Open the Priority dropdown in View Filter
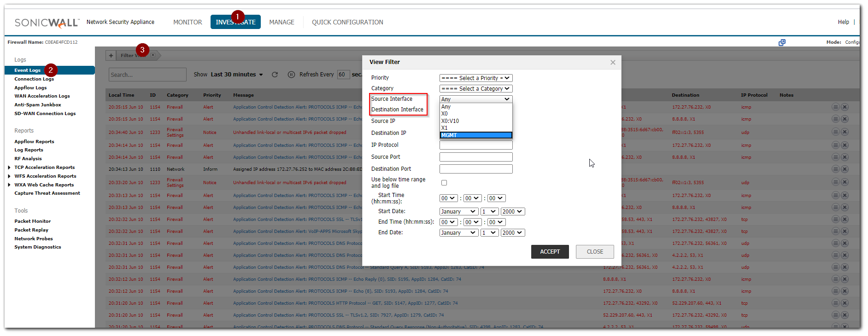This screenshot has width=868, height=336. point(476,78)
